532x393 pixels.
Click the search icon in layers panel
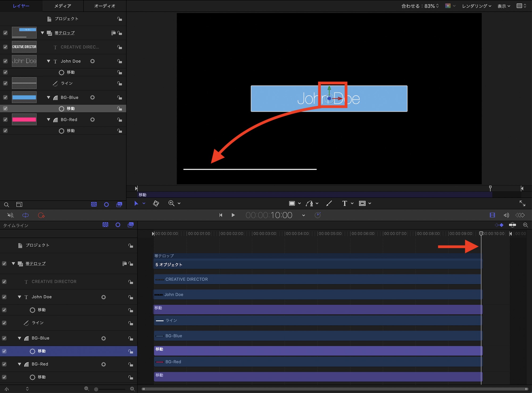click(6, 204)
